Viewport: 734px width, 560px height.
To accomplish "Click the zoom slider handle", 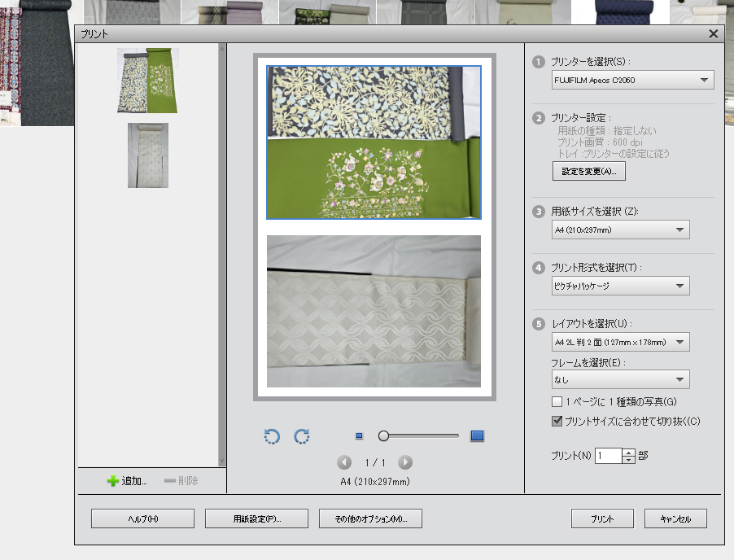I will click(x=383, y=436).
